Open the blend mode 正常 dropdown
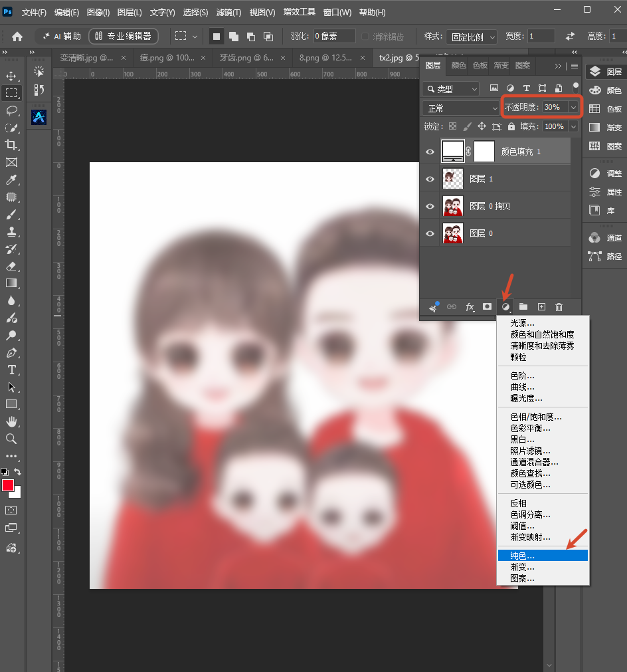Image resolution: width=627 pixels, height=672 pixels. click(x=460, y=108)
